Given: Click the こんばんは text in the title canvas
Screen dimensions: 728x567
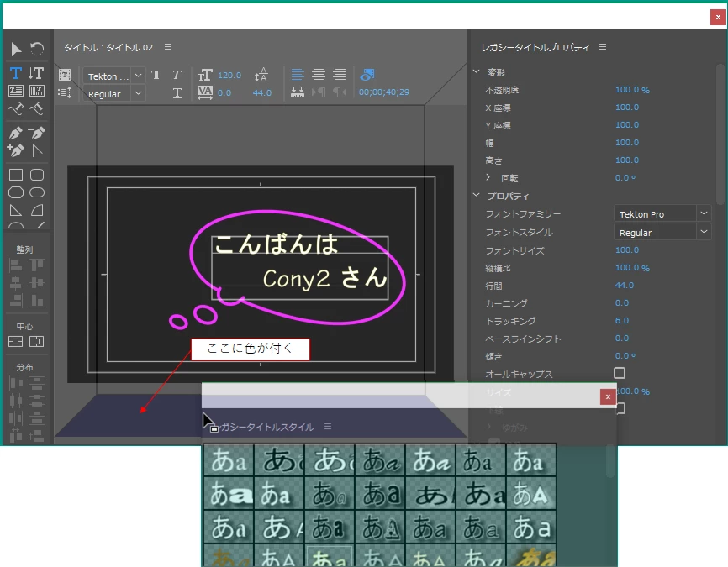Looking at the screenshot, I should 276,244.
